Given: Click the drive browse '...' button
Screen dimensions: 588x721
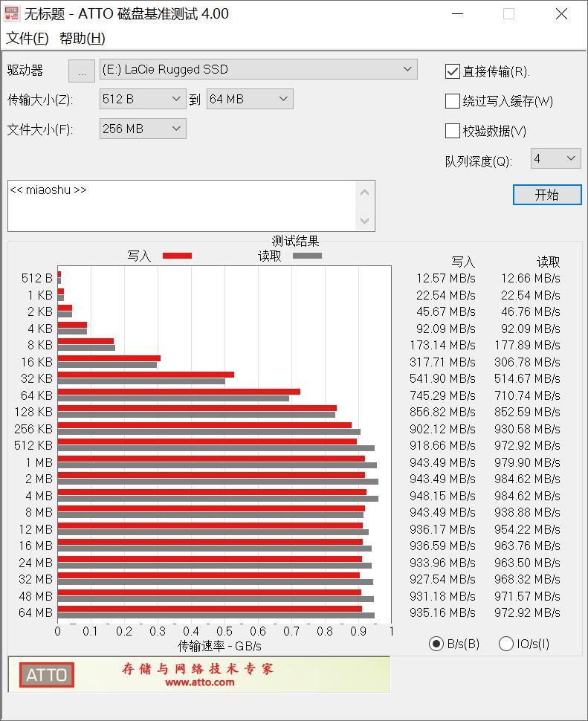Looking at the screenshot, I should click(x=82, y=71).
